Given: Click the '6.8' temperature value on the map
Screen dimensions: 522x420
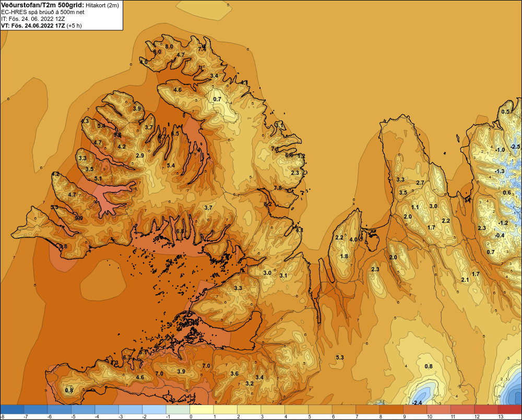Looking at the screenshot, I should [x=180, y=231].
